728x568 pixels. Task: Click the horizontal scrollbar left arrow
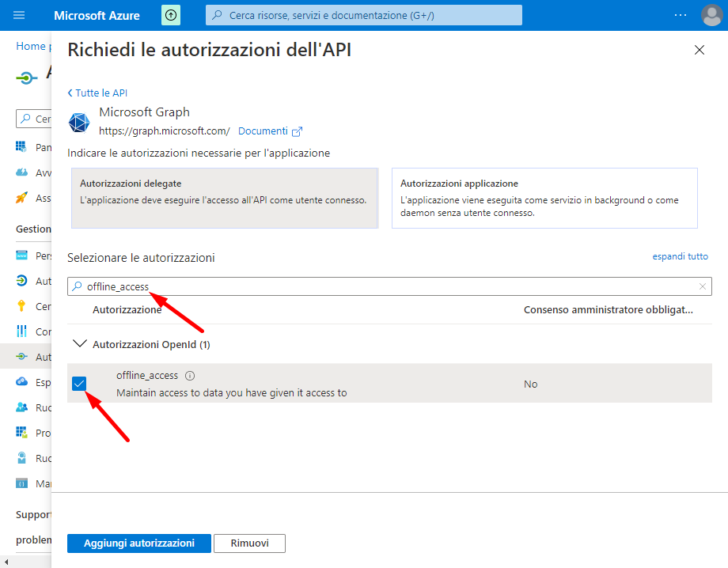6,562
